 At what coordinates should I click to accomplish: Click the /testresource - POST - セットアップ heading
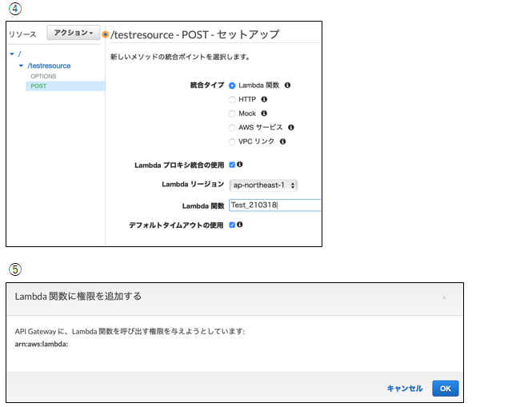point(194,34)
